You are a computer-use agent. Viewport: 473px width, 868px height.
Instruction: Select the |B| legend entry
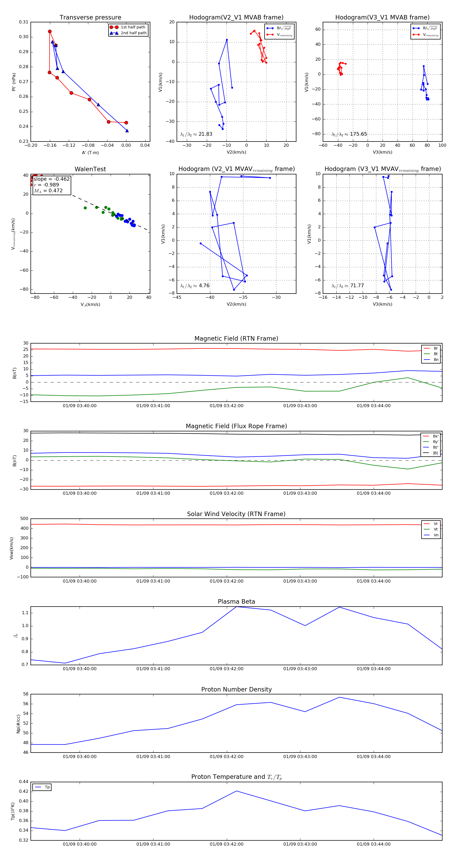[x=431, y=453]
